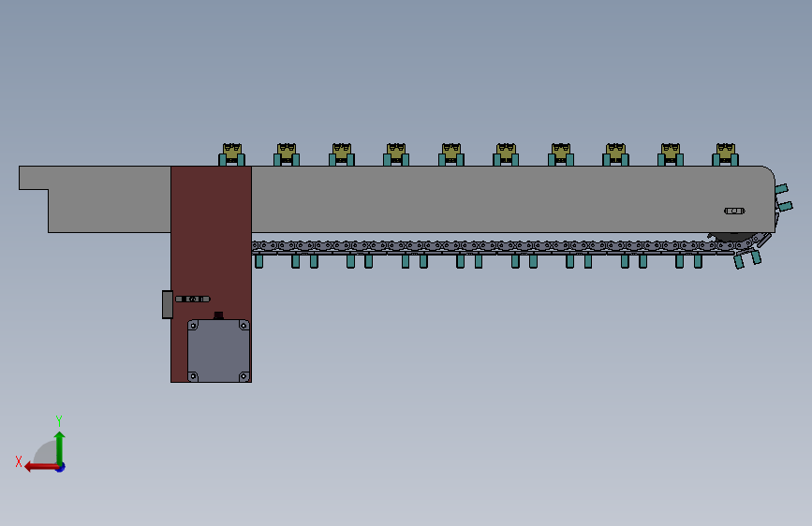
Task: Select the gray block left of red plate
Action: (168, 304)
